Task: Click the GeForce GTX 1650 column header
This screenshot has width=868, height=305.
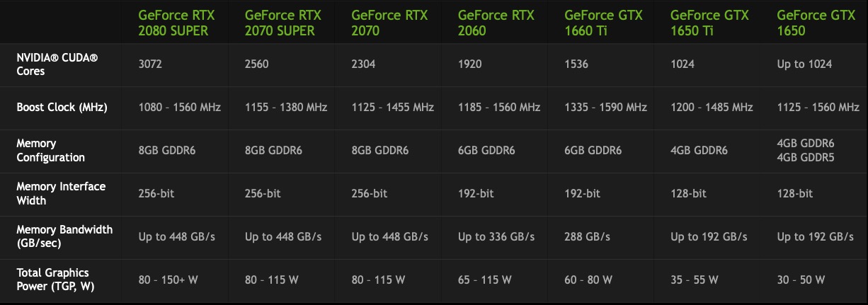Action: point(816,23)
